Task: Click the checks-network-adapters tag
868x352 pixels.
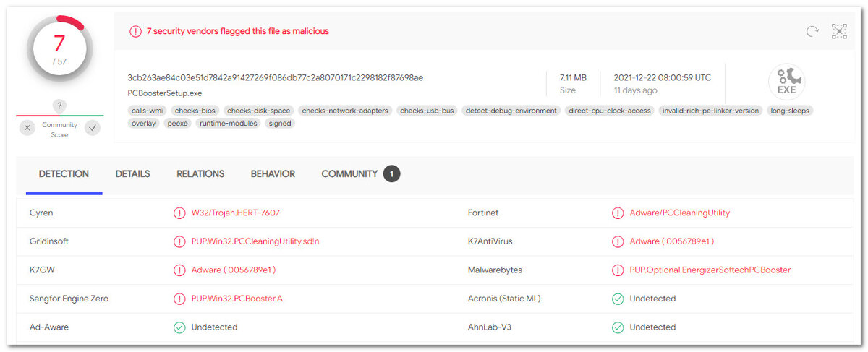Action: 345,111
